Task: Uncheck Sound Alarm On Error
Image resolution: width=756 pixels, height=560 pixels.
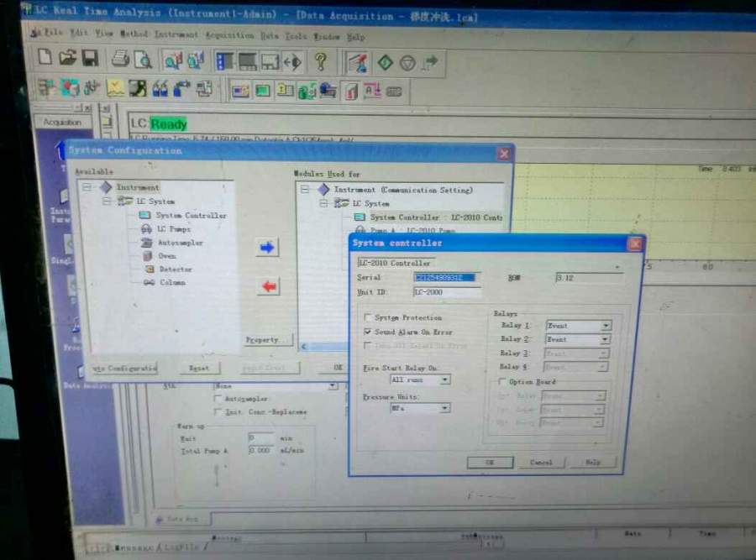Action: point(368,332)
